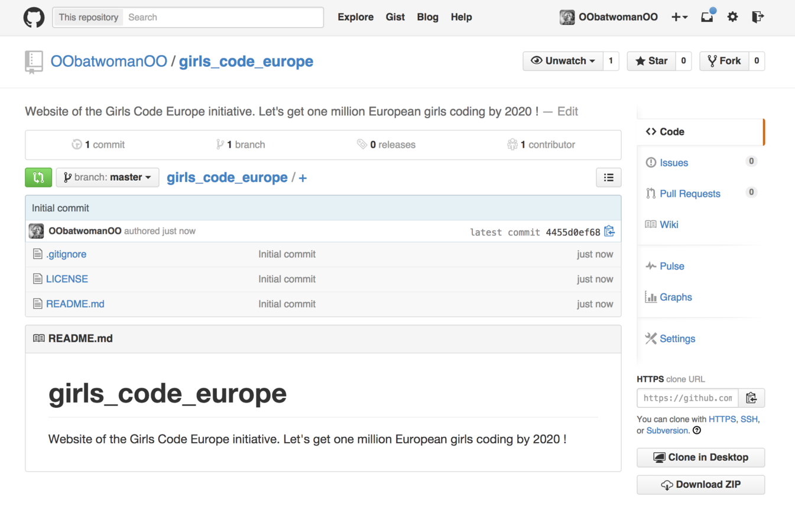Open the create new plus dropdown in header
This screenshot has height=532, width=795.
point(679,17)
